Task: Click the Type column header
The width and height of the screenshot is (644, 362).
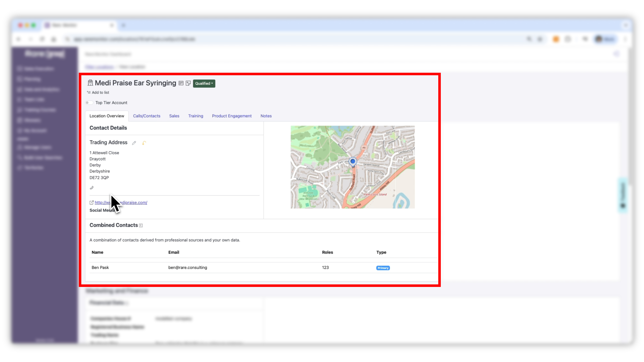Action: tap(381, 252)
